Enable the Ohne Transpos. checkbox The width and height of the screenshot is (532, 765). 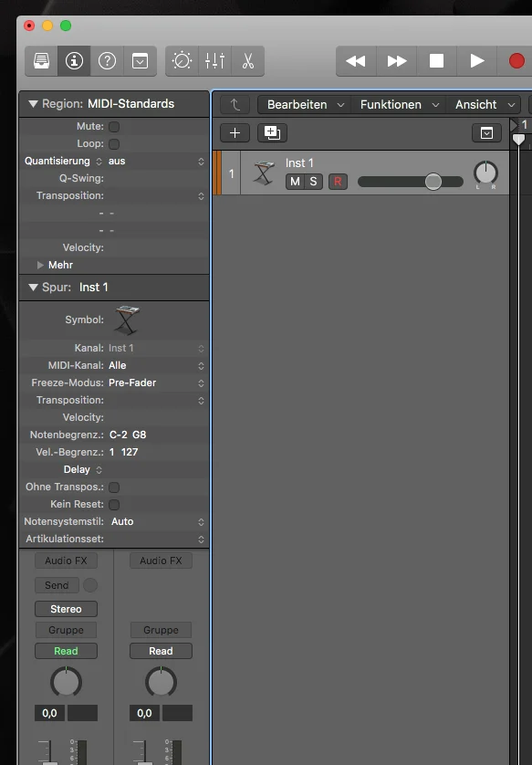pyautogui.click(x=114, y=487)
